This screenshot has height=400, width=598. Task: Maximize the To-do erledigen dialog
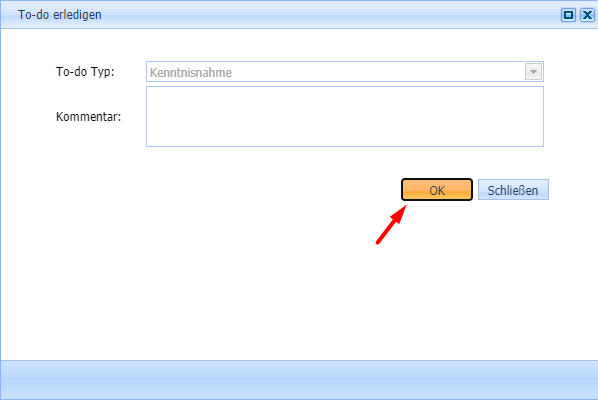tap(568, 15)
